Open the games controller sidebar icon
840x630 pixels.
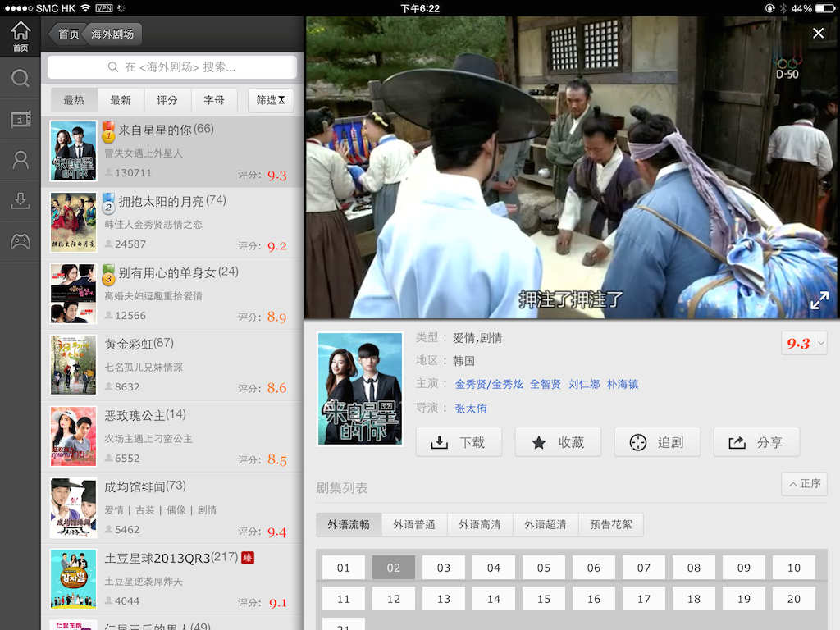coord(21,242)
